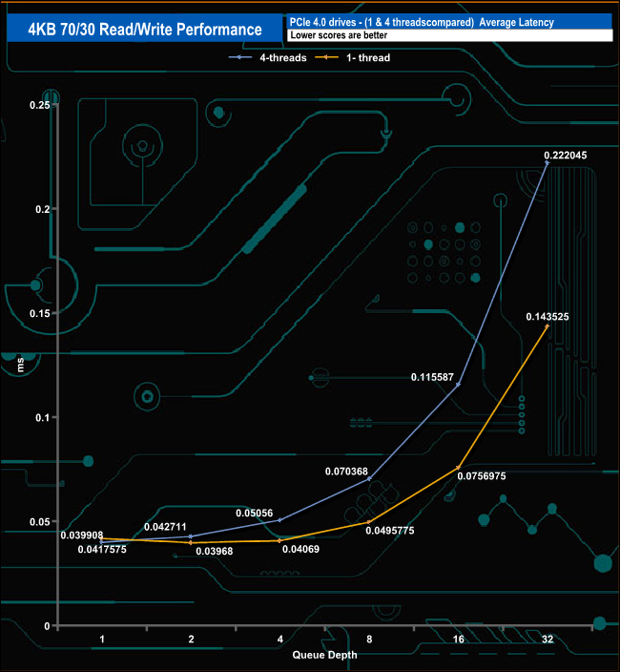Screen dimensions: 620x672
Task: Select the 0.0495775 orange data point
Action: [369, 522]
